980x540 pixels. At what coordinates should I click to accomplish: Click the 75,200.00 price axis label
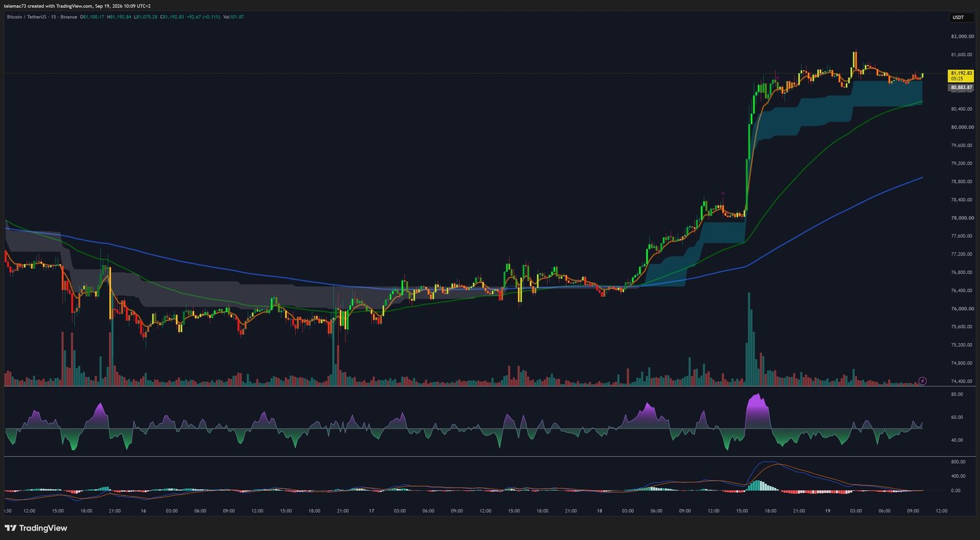coord(962,345)
